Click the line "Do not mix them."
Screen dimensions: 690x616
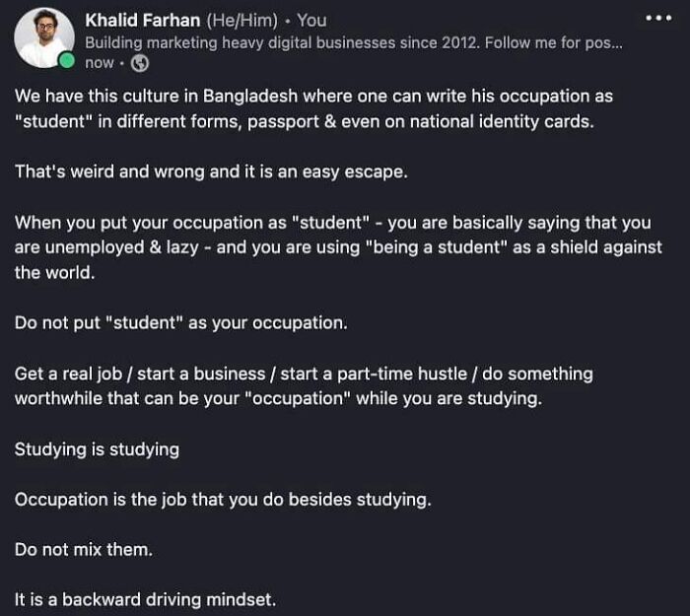tap(84, 549)
